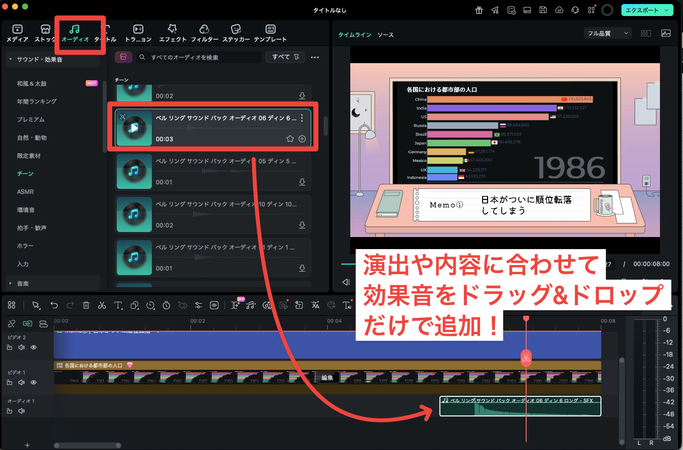Click the audio list vertical scrollbar
The width and height of the screenshot is (683, 450).
coord(325,126)
